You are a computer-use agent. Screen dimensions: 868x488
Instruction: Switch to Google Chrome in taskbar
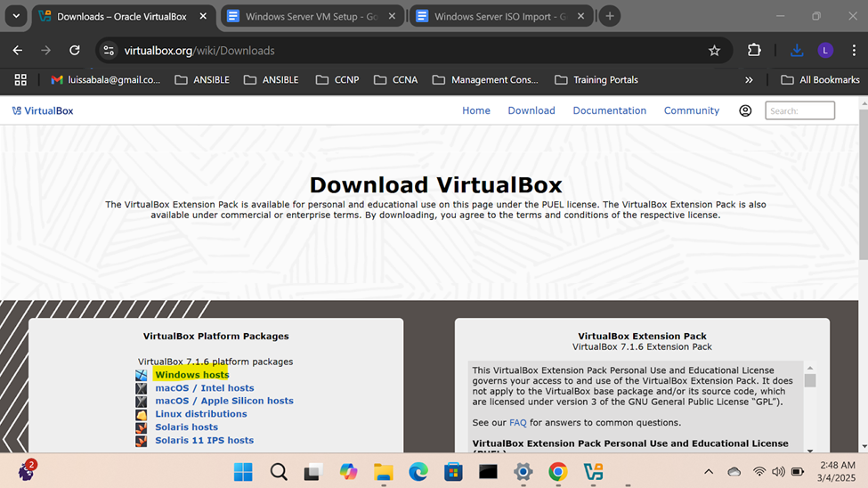558,472
